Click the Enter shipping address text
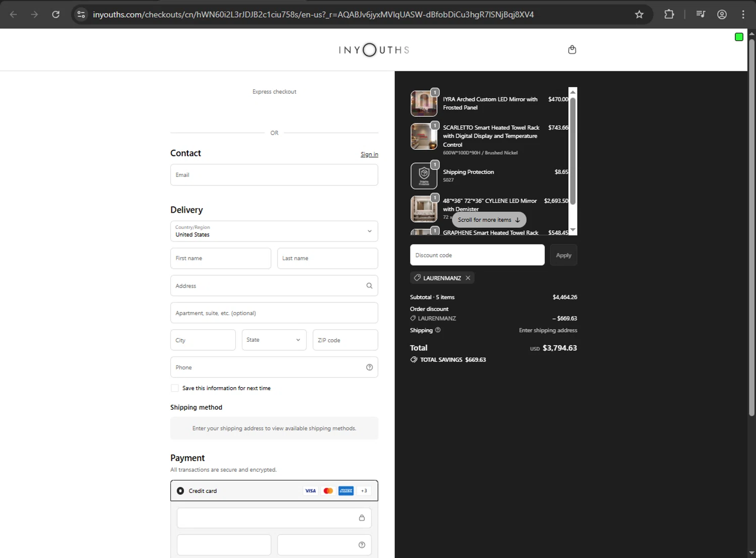This screenshot has height=558, width=756. click(x=548, y=331)
